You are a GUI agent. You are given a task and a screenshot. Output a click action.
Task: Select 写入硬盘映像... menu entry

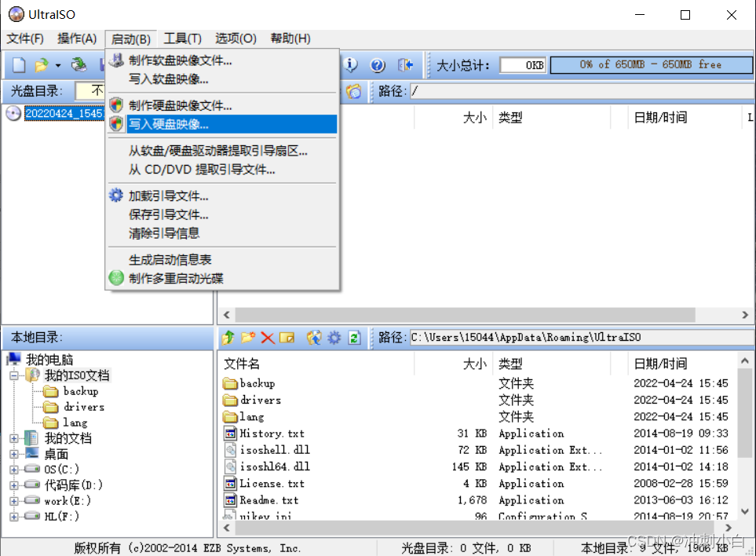pyautogui.click(x=222, y=124)
